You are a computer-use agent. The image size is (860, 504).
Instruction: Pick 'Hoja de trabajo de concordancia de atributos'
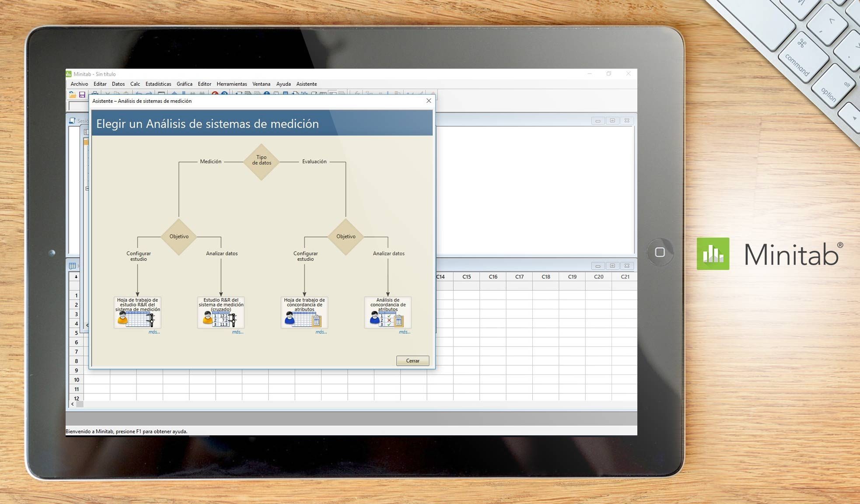(x=304, y=313)
